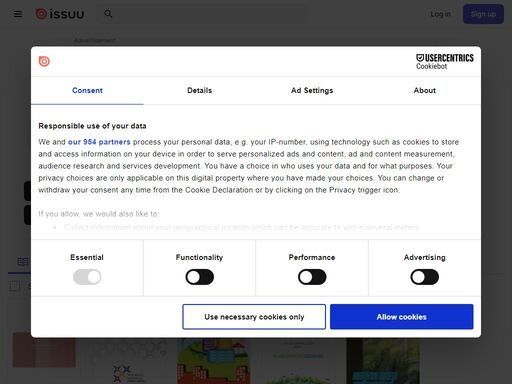Click the Sign up button

click(x=483, y=14)
